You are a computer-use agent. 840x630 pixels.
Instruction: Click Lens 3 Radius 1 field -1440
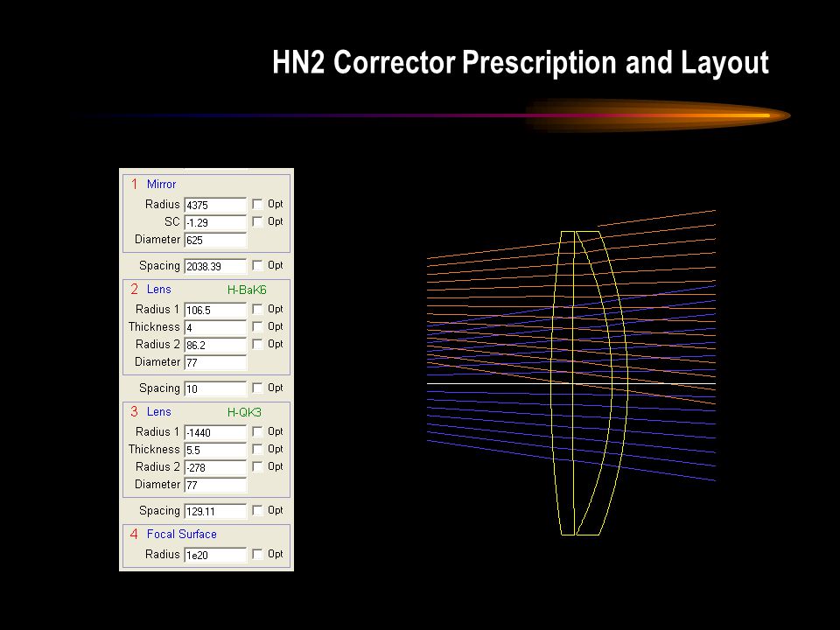click(x=215, y=432)
